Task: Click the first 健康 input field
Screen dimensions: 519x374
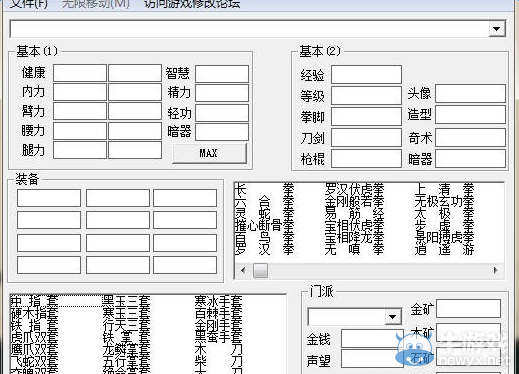Action: coord(80,73)
